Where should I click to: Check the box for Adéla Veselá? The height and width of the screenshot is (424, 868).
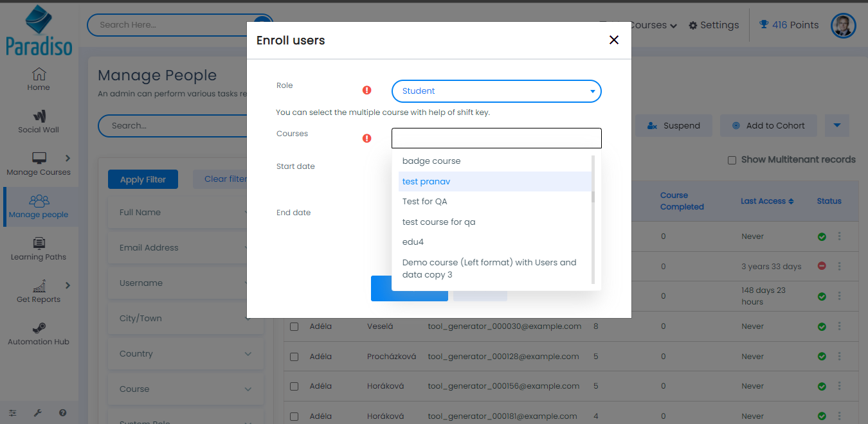point(294,326)
